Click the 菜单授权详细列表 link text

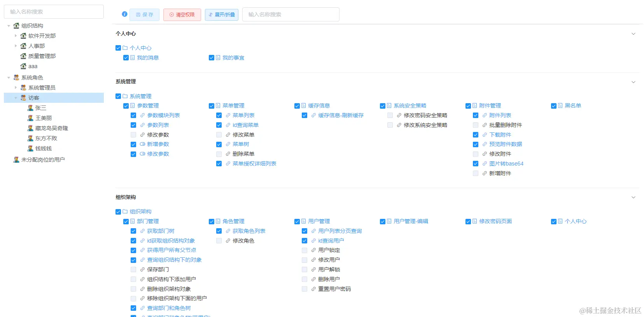[254, 164]
